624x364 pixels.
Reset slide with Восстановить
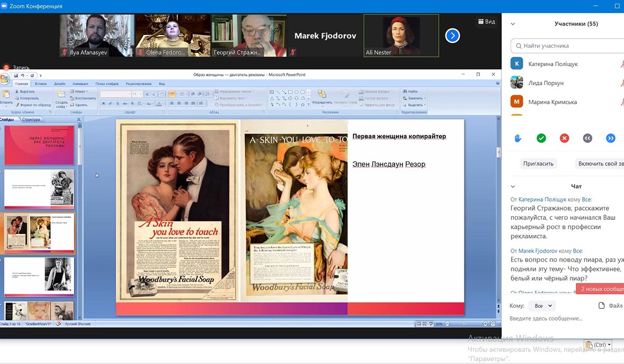coord(82,98)
